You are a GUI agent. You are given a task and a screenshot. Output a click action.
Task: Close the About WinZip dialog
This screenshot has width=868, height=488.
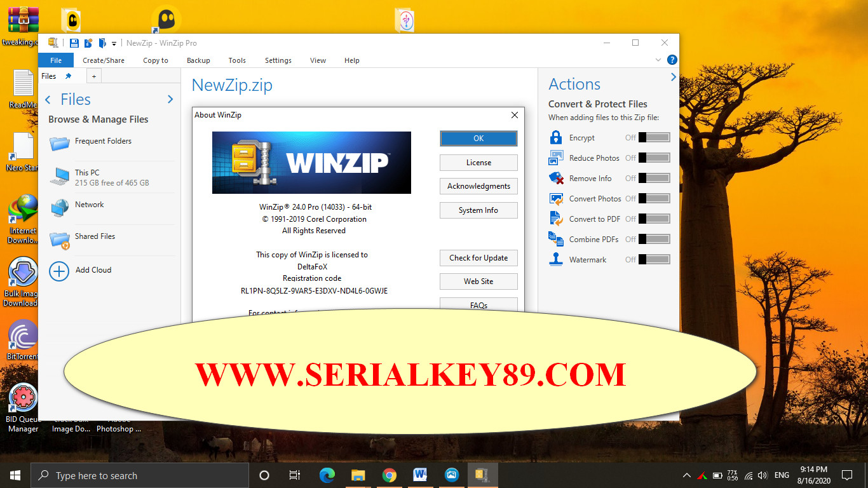[515, 115]
